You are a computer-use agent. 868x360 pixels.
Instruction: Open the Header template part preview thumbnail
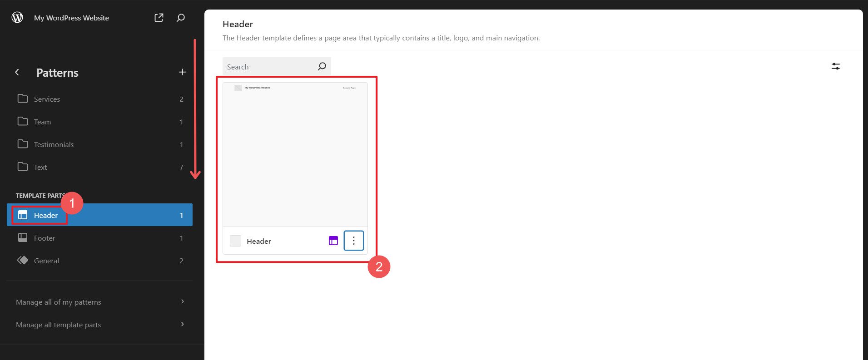tap(295, 154)
